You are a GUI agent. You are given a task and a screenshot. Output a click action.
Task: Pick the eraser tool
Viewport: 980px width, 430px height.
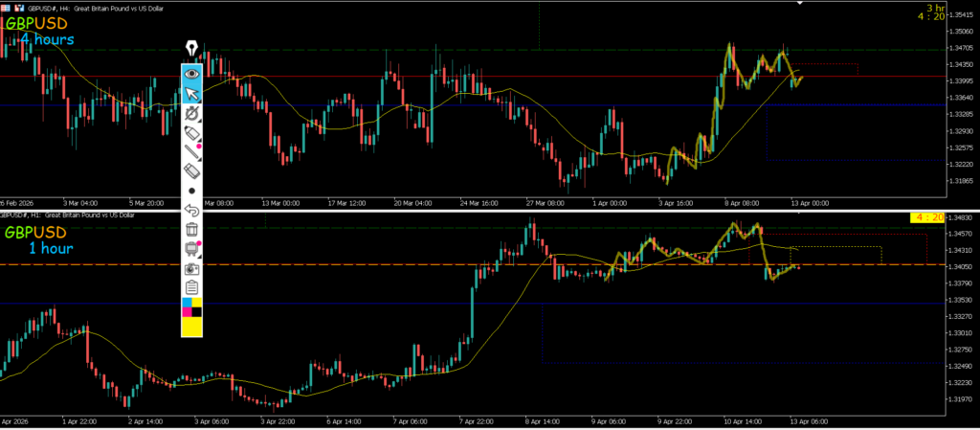pos(191,170)
